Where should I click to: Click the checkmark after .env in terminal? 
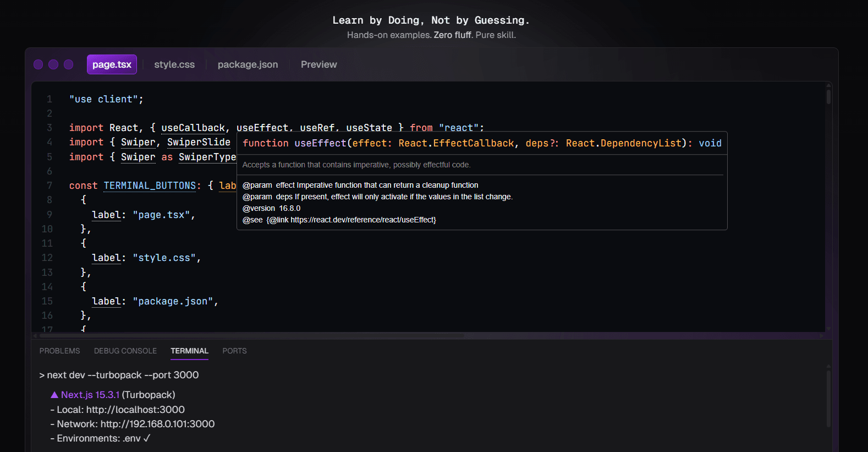click(x=147, y=438)
